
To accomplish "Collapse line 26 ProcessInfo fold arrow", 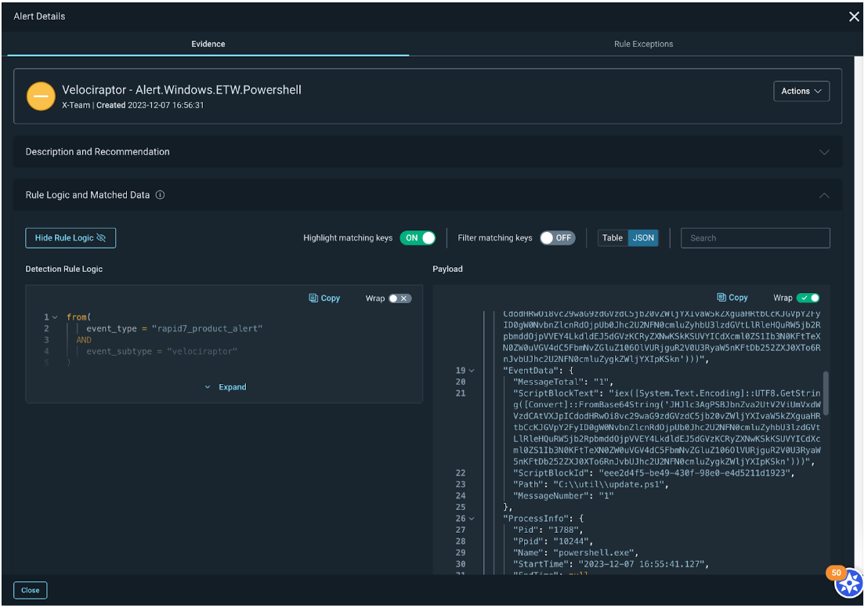I will pyautogui.click(x=471, y=519).
